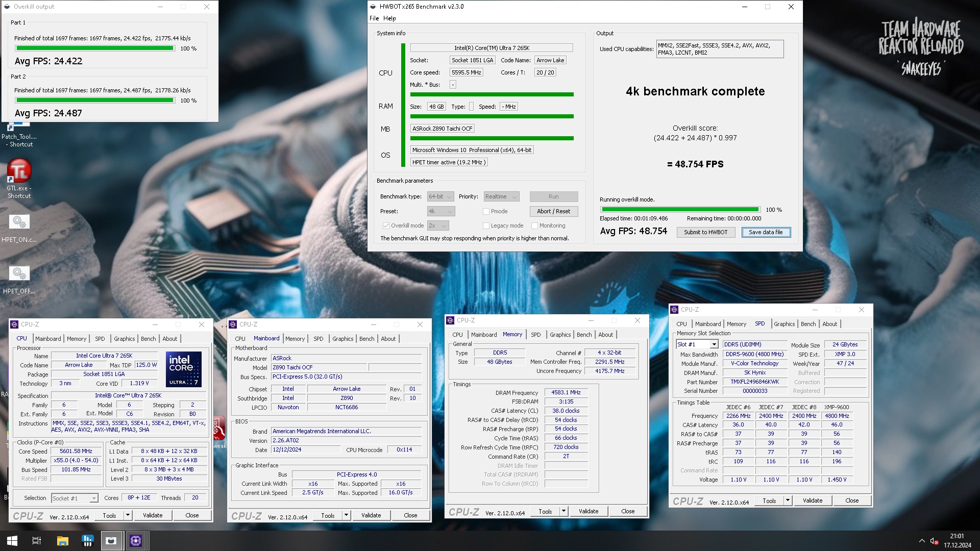The height and width of the screenshot is (551, 980).
Task: Click SPD CPU-Z window title icon
Action: pos(674,310)
